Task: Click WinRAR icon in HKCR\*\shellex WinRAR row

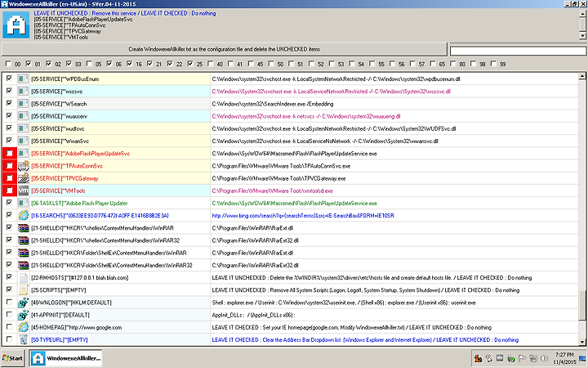Action: [x=23, y=227]
